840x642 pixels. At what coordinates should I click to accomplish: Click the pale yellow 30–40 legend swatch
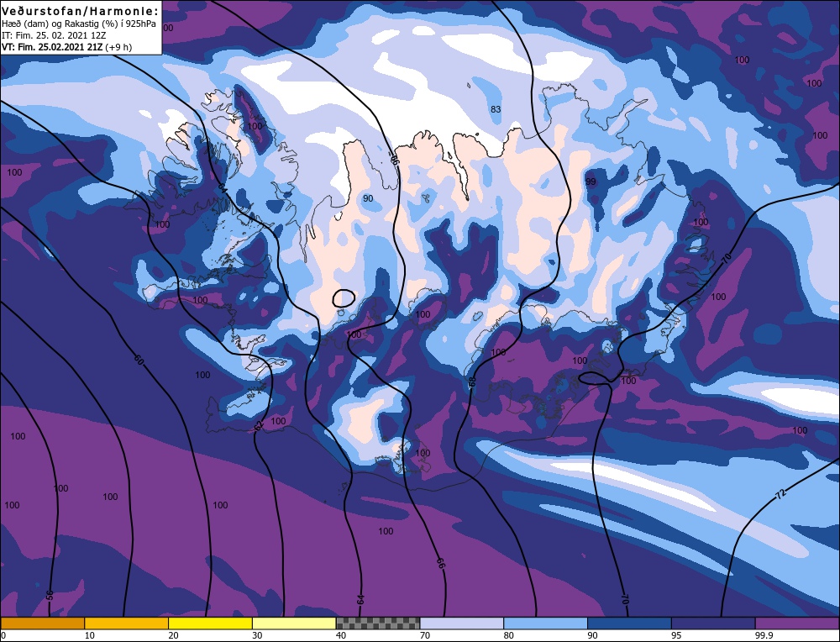pyautogui.click(x=294, y=623)
